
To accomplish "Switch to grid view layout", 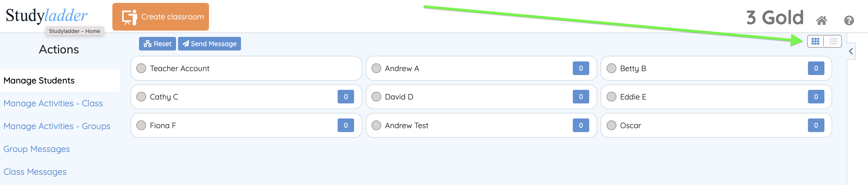I will tap(815, 42).
